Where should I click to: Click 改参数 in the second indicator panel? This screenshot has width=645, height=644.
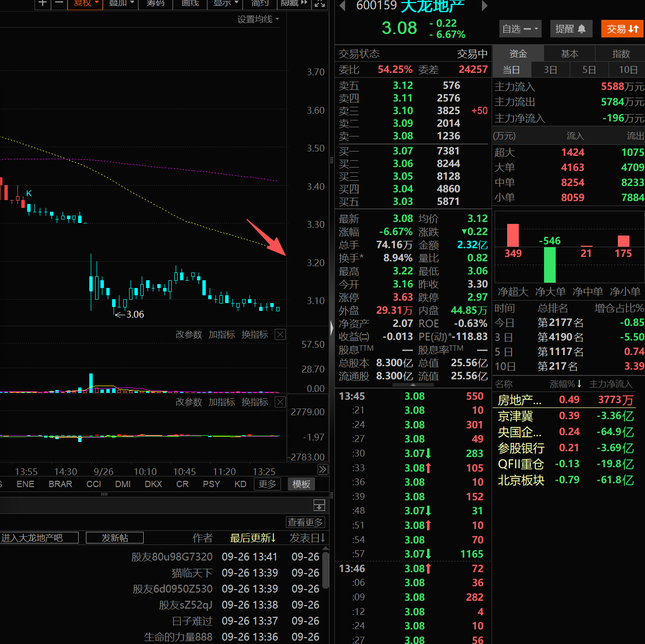(189, 402)
